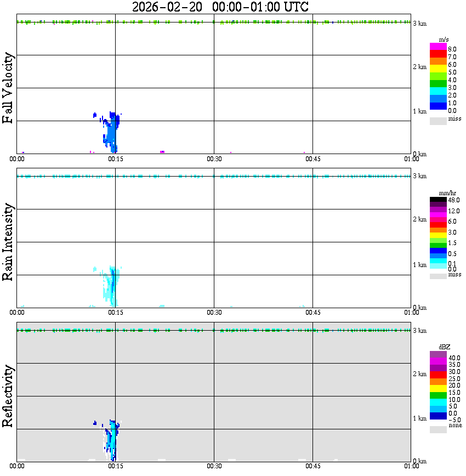466x476 pixels.
Task: Click the magenta swatch in the m/s legend
Action: point(438,47)
